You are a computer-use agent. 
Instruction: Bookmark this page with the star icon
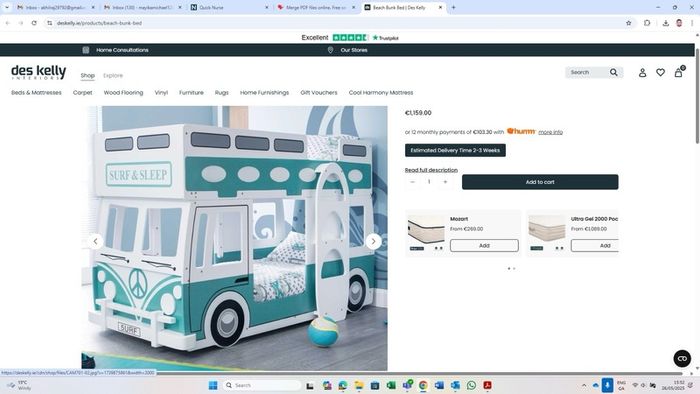(x=629, y=23)
